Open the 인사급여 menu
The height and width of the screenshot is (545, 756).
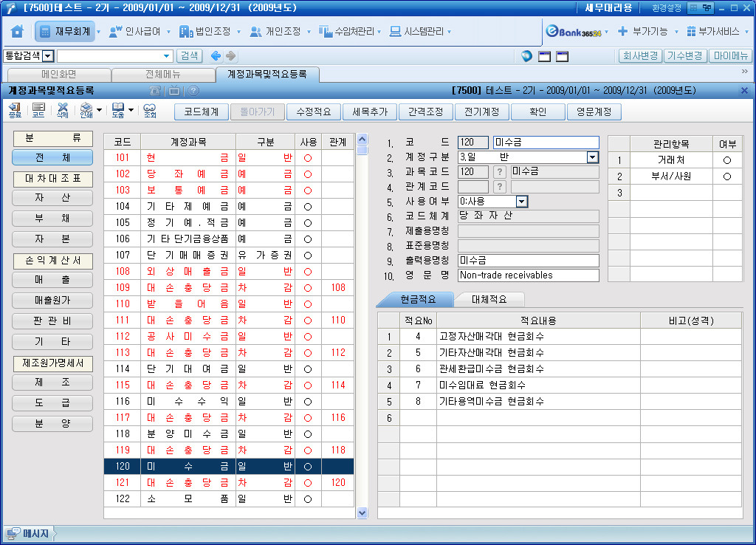[x=137, y=32]
